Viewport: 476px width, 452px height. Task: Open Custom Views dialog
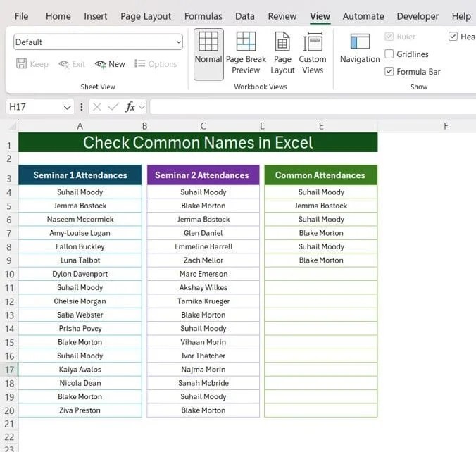(313, 53)
